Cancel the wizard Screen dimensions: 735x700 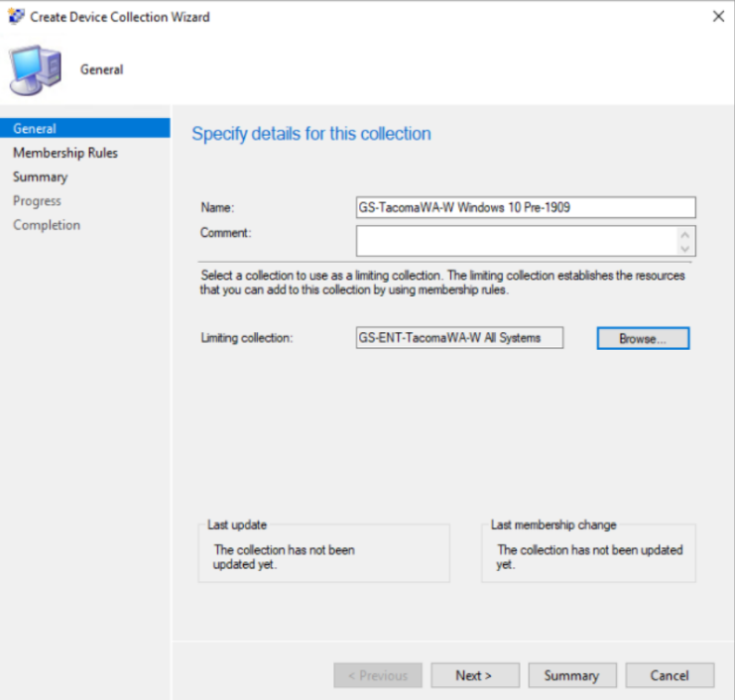point(670,675)
